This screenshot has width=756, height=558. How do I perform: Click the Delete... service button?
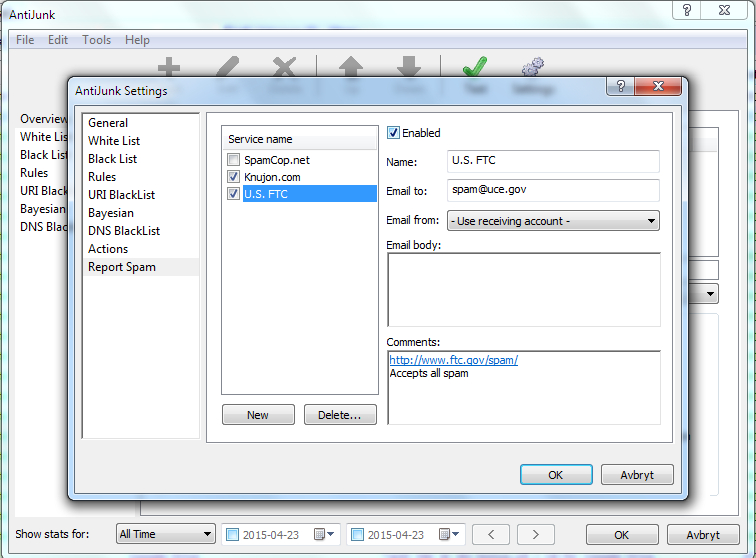tap(340, 415)
